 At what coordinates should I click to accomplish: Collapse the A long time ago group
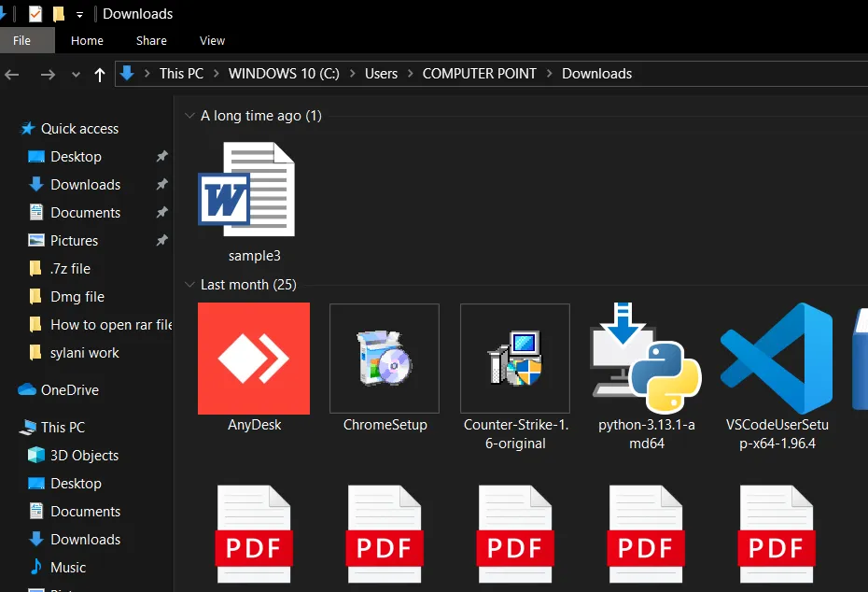click(189, 115)
